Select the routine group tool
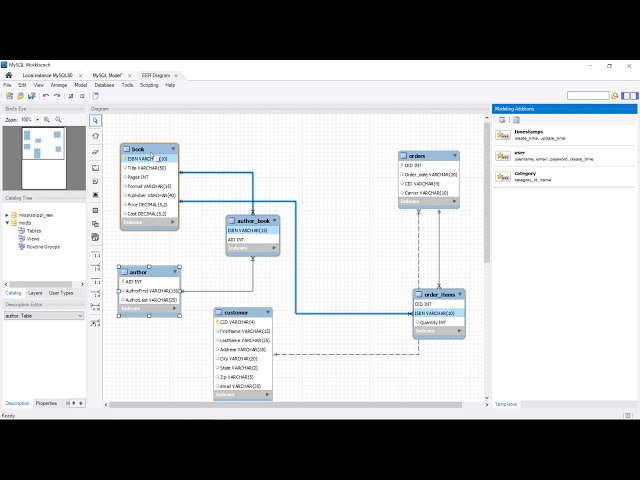 pyautogui.click(x=96, y=237)
